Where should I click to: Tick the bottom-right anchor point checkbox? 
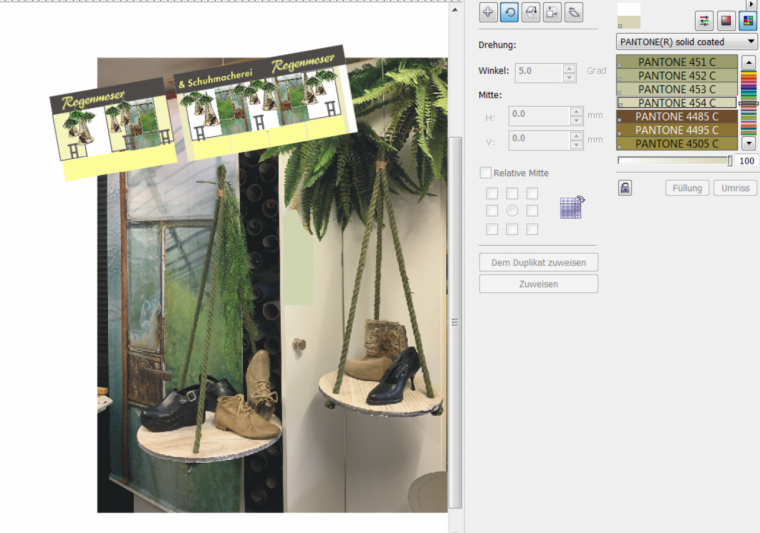click(x=532, y=229)
